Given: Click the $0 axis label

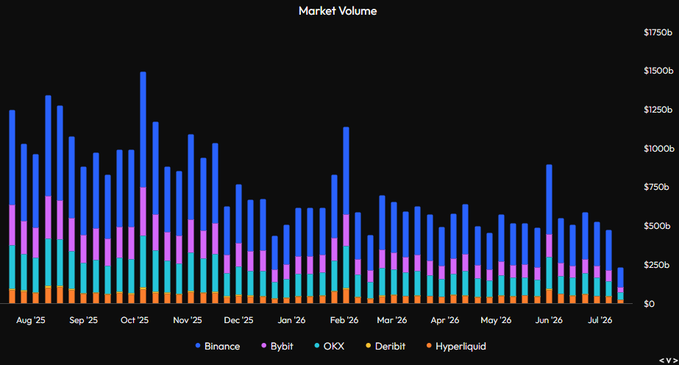Looking at the screenshot, I should pos(649,304).
